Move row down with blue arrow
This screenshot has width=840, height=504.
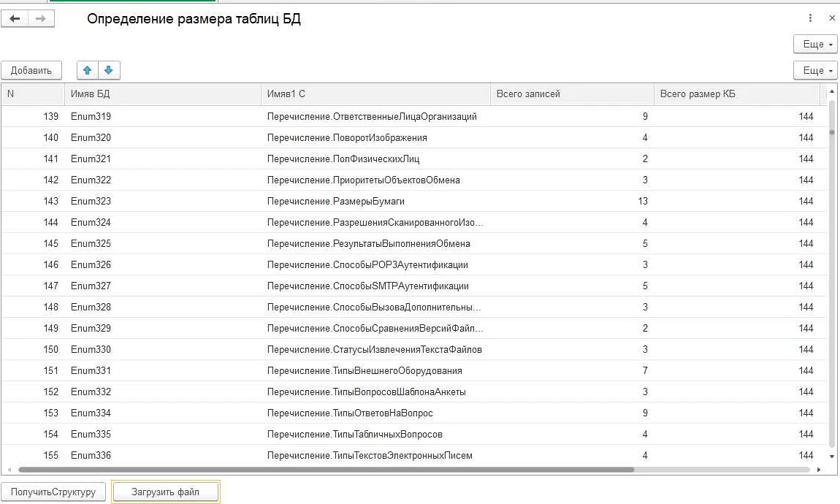[109, 70]
